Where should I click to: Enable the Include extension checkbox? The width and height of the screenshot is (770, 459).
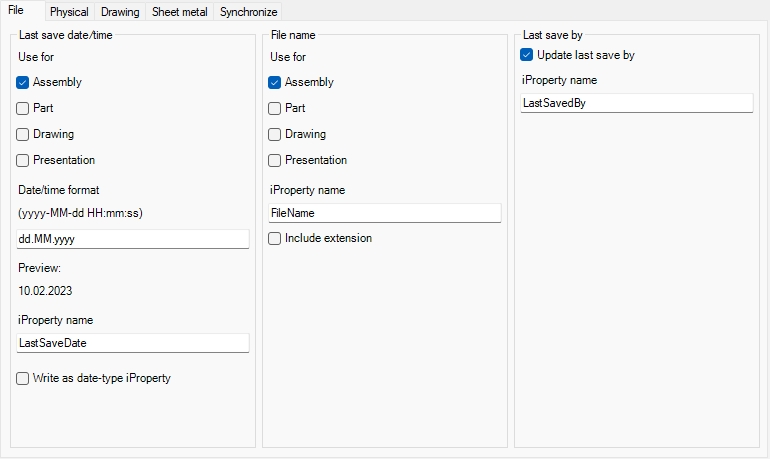coord(275,238)
